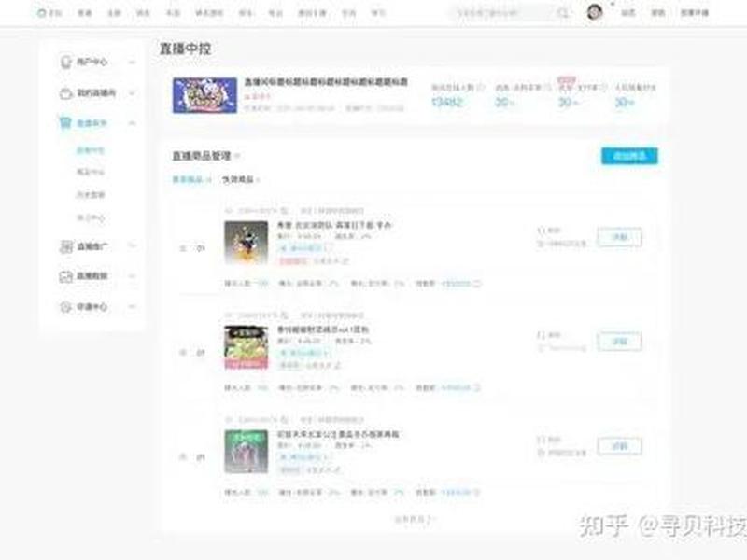This screenshot has height=560, width=747.
Task: Select the highlighted teal submenu item in the sidebar
Action: [x=90, y=150]
